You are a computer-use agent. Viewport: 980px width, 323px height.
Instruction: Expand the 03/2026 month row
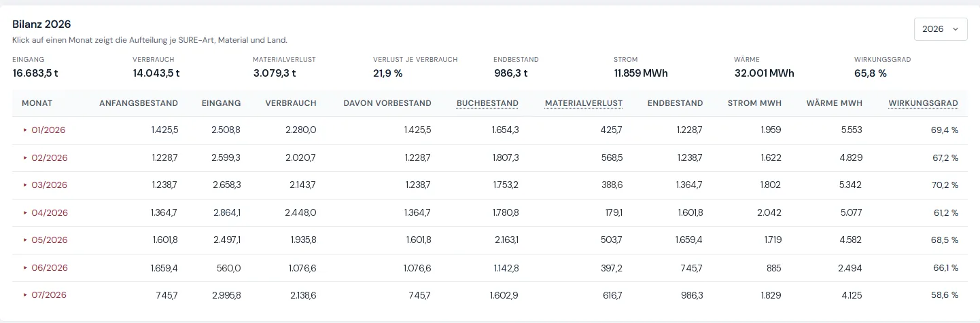coord(45,185)
